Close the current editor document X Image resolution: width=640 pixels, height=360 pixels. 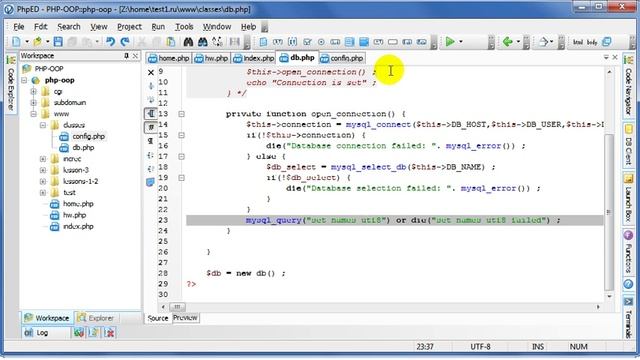(x=616, y=58)
